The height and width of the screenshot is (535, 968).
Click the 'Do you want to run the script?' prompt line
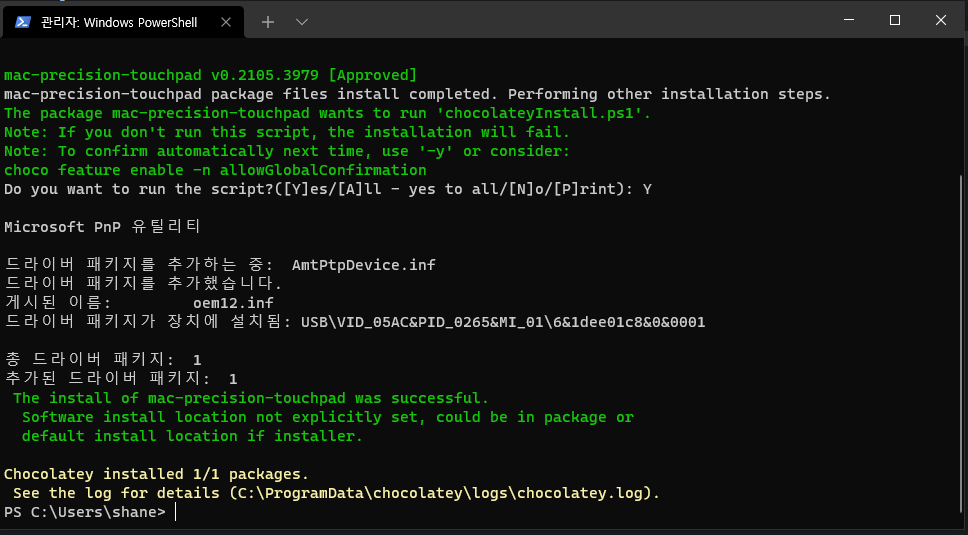pyautogui.click(x=328, y=189)
